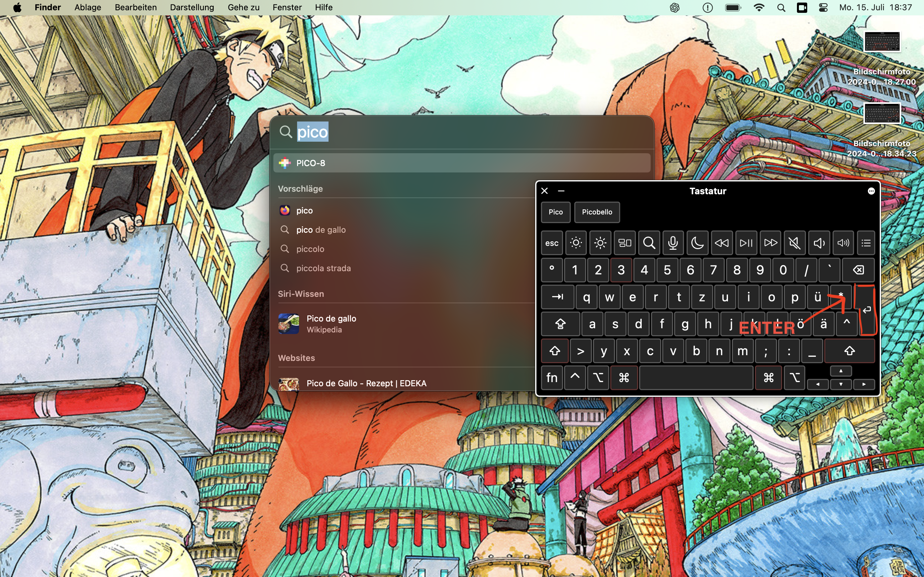This screenshot has height=577, width=924.
Task: Choose the Picobello word suggestion
Action: pyautogui.click(x=597, y=212)
